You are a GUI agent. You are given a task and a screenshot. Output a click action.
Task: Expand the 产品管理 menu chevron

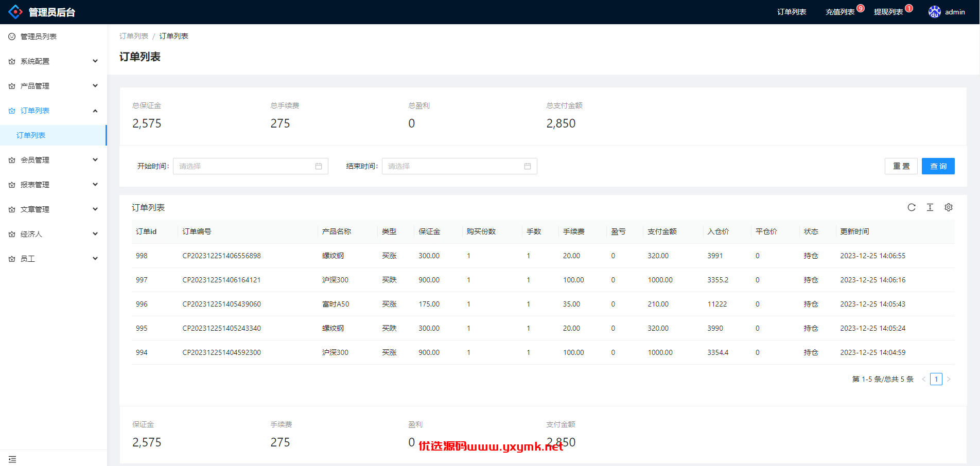(x=95, y=86)
